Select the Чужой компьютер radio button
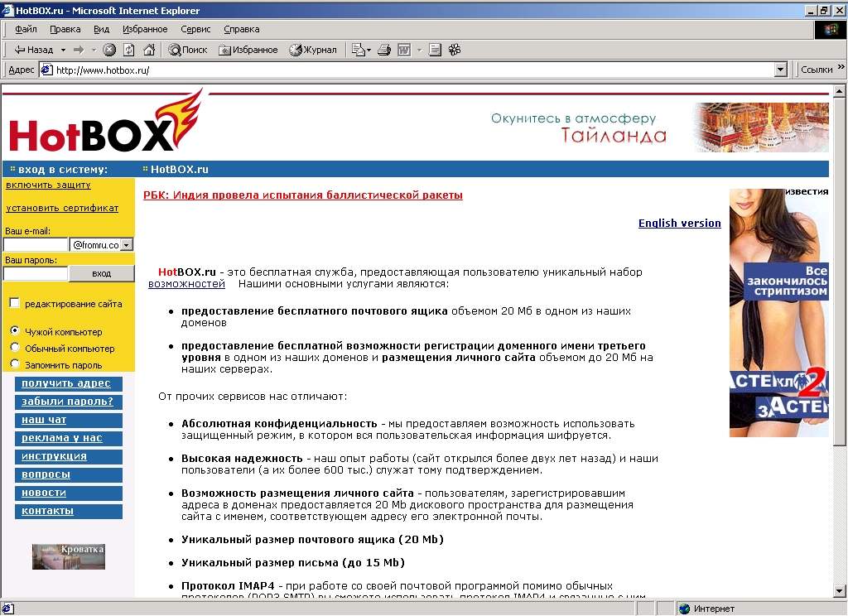This screenshot has height=616, width=848. (15, 330)
